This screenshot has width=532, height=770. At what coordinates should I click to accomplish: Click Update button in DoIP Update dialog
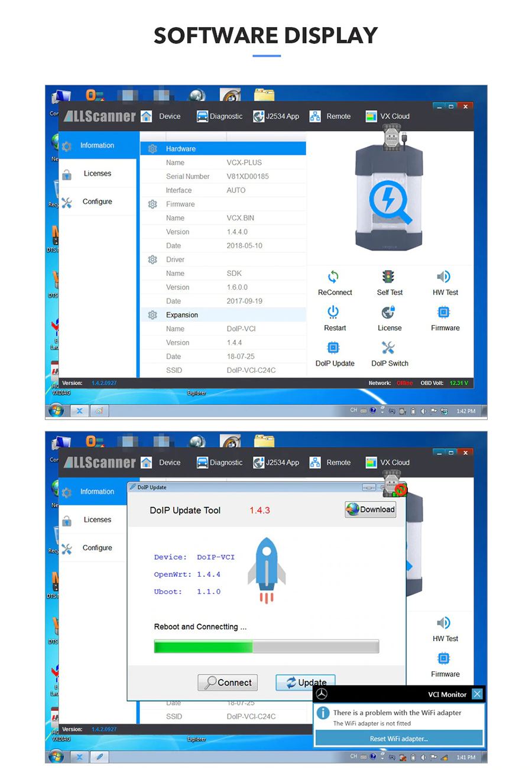[x=306, y=683]
